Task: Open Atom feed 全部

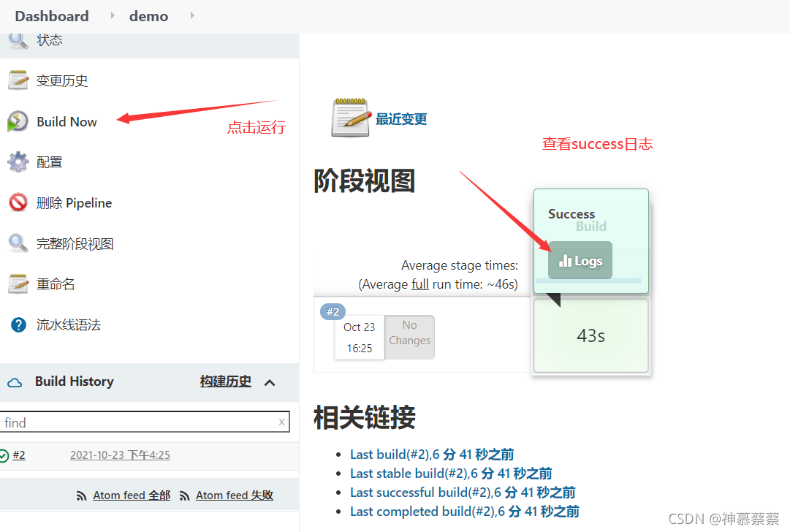Action: click(132, 495)
